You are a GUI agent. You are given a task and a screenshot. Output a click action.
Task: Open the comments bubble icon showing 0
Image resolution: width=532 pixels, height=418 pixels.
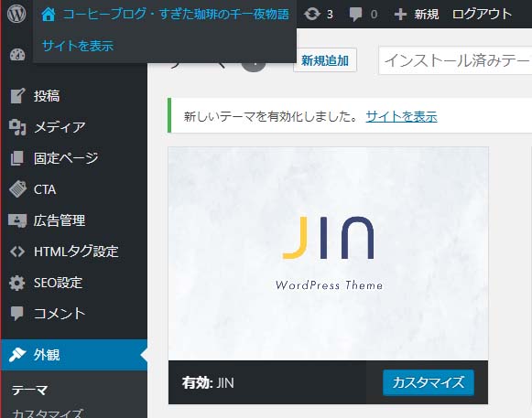pyautogui.click(x=355, y=15)
